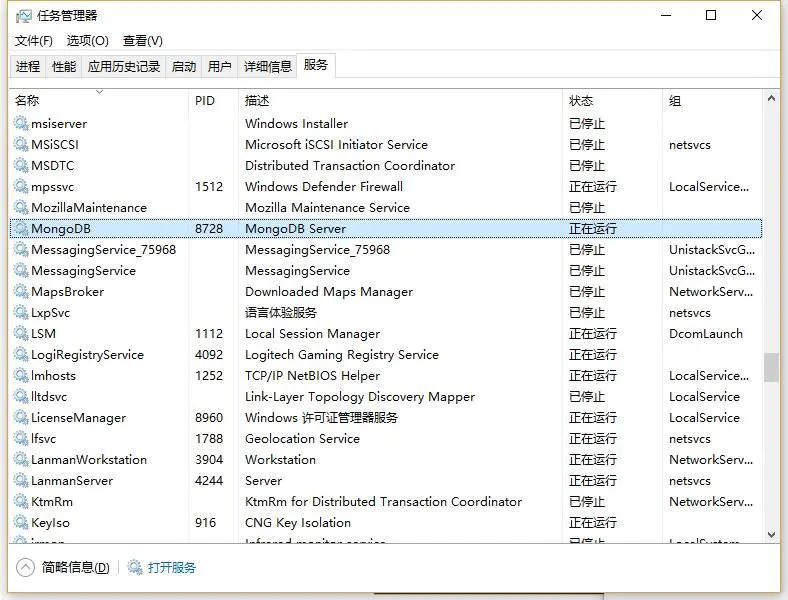Switch to the 应用历史记录 tab
The width and height of the screenshot is (788, 600).
(124, 66)
